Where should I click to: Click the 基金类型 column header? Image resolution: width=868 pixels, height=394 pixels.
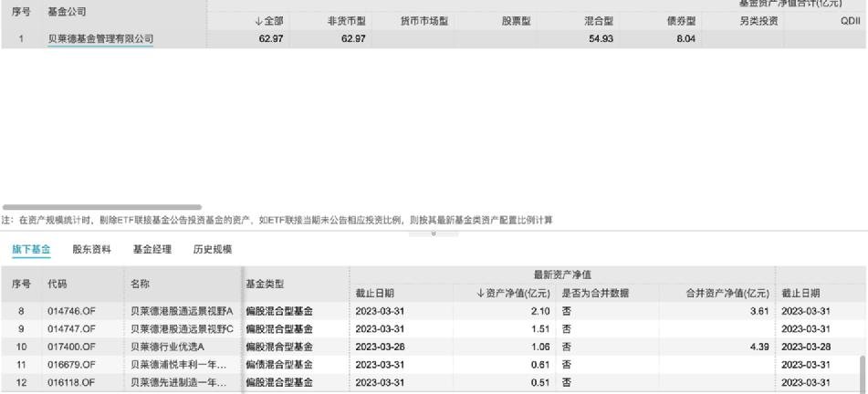pyautogui.click(x=265, y=284)
